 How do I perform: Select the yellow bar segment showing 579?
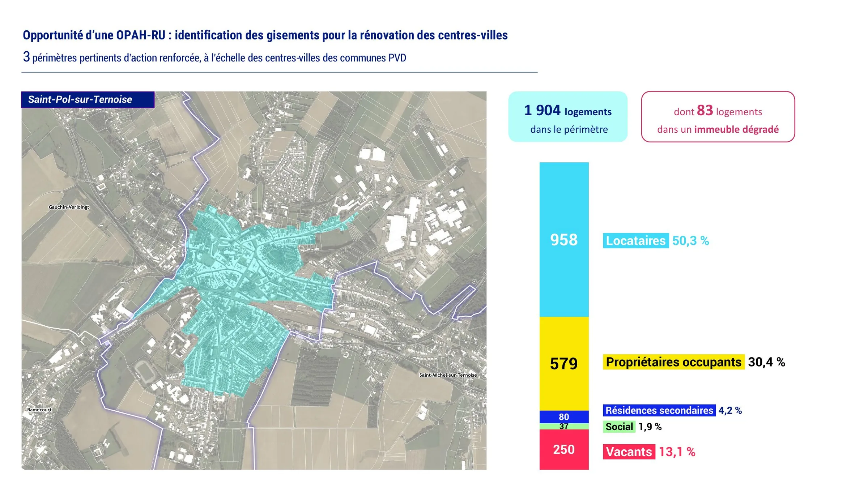tap(564, 364)
